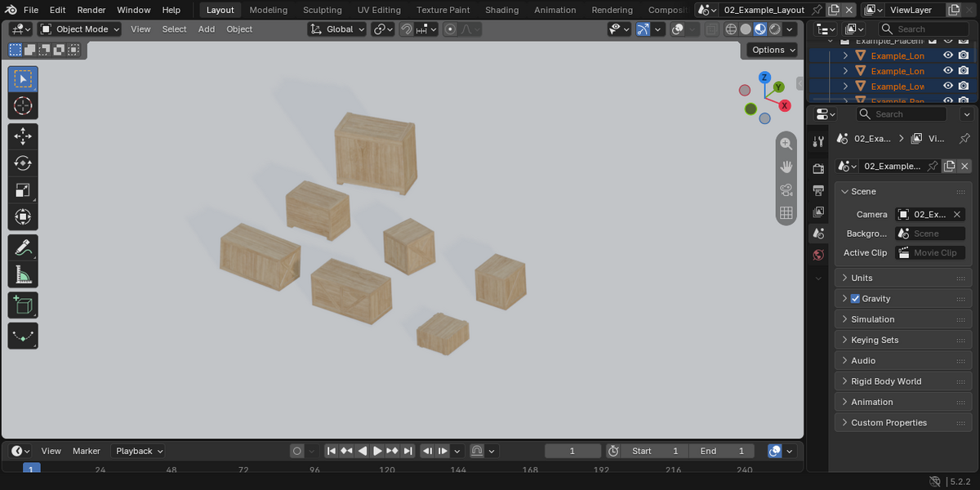
Task: Click the intersect selection mode icon
Action: point(73,50)
